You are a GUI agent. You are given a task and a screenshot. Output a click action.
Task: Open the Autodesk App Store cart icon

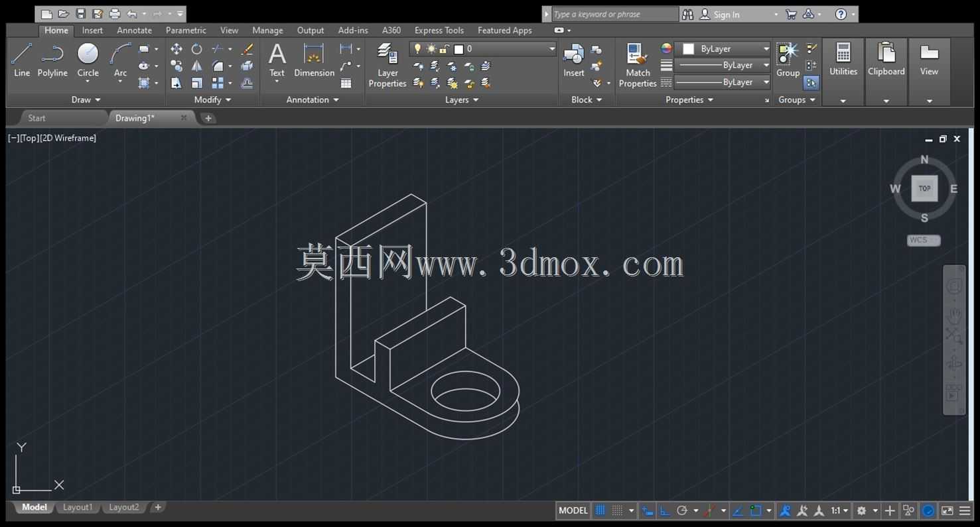pyautogui.click(x=791, y=14)
